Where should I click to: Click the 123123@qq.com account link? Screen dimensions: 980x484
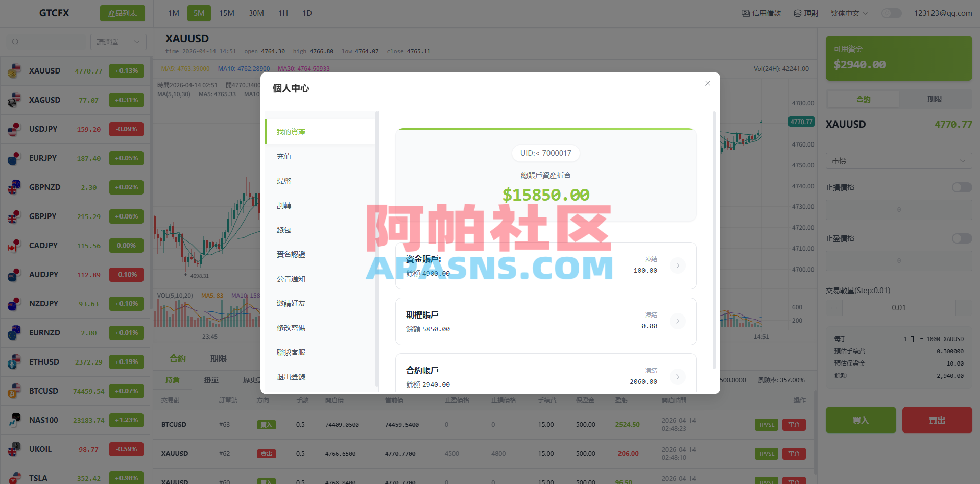pos(943,13)
